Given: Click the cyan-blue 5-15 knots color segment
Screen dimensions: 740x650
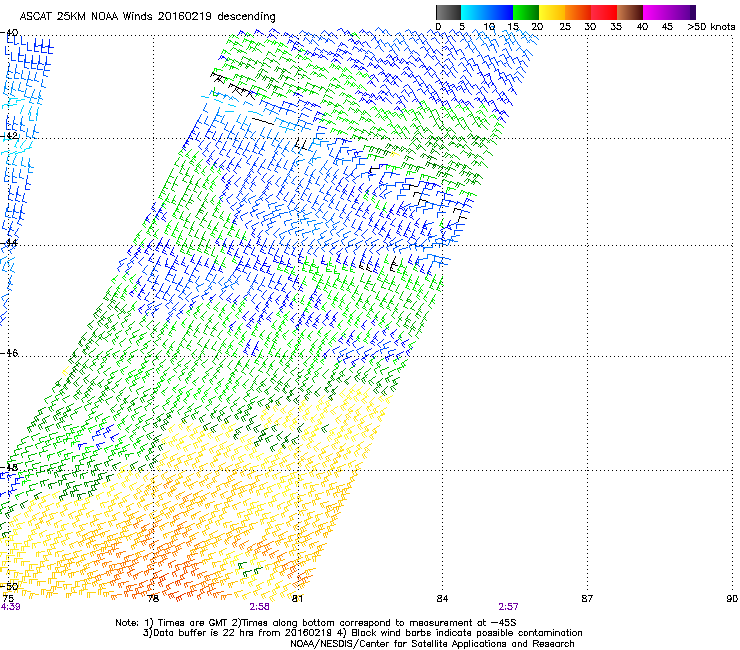Looking at the screenshot, I should point(487,12).
